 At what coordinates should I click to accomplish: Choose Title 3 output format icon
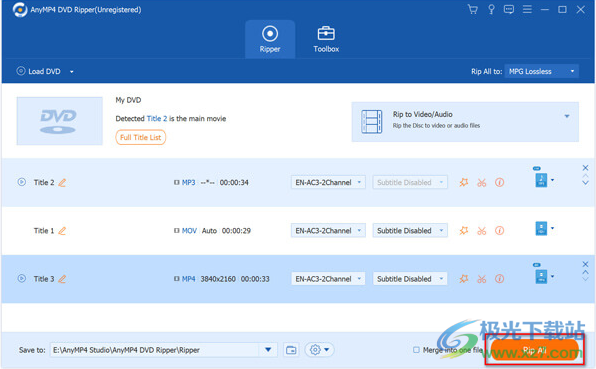point(541,277)
